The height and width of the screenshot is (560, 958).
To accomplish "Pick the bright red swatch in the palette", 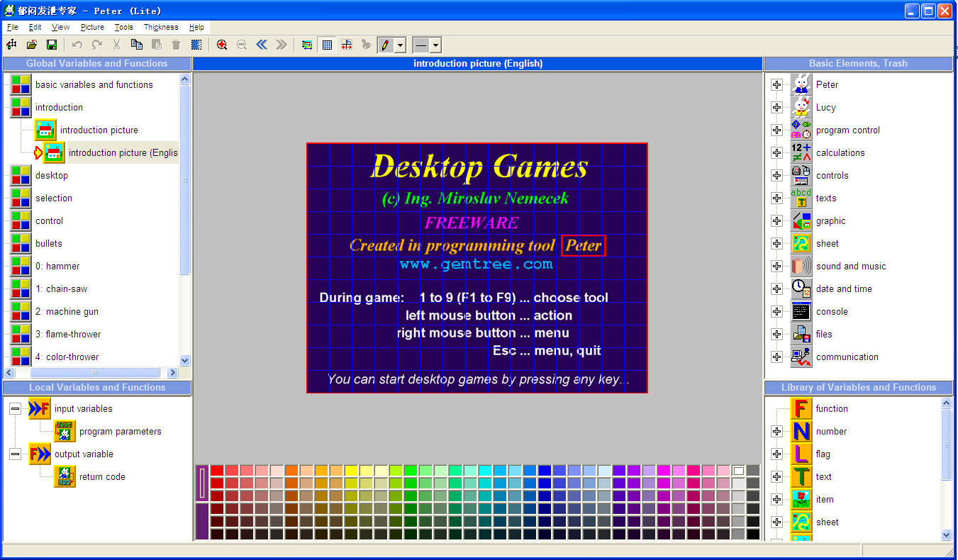I will [217, 471].
